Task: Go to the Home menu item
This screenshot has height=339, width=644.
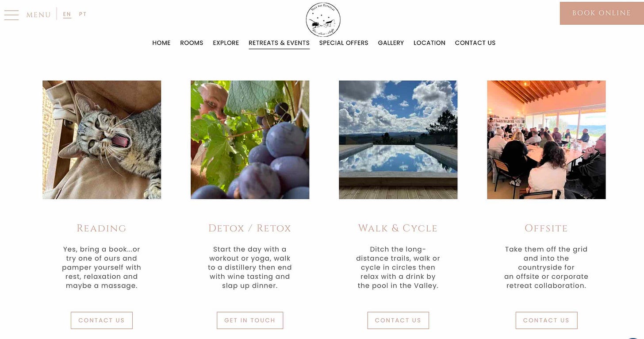Action: [x=161, y=43]
